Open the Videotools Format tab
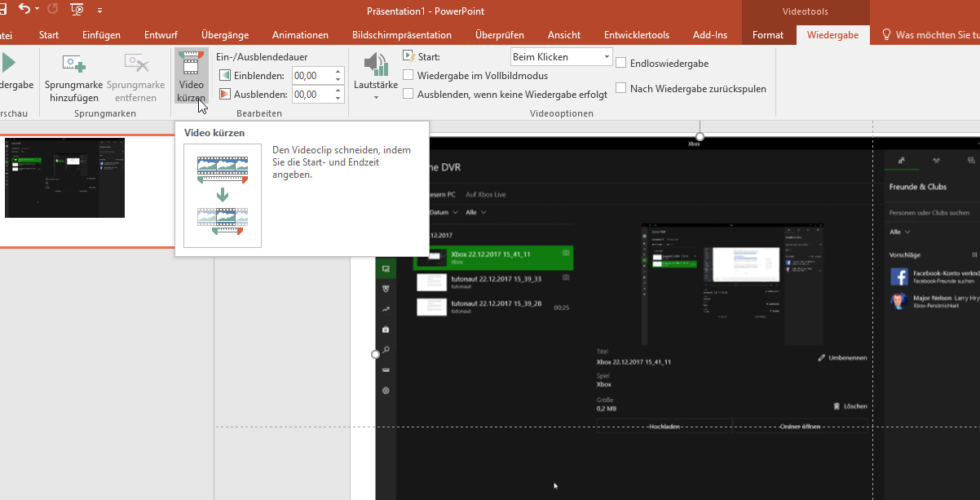The image size is (980, 500). click(x=768, y=35)
